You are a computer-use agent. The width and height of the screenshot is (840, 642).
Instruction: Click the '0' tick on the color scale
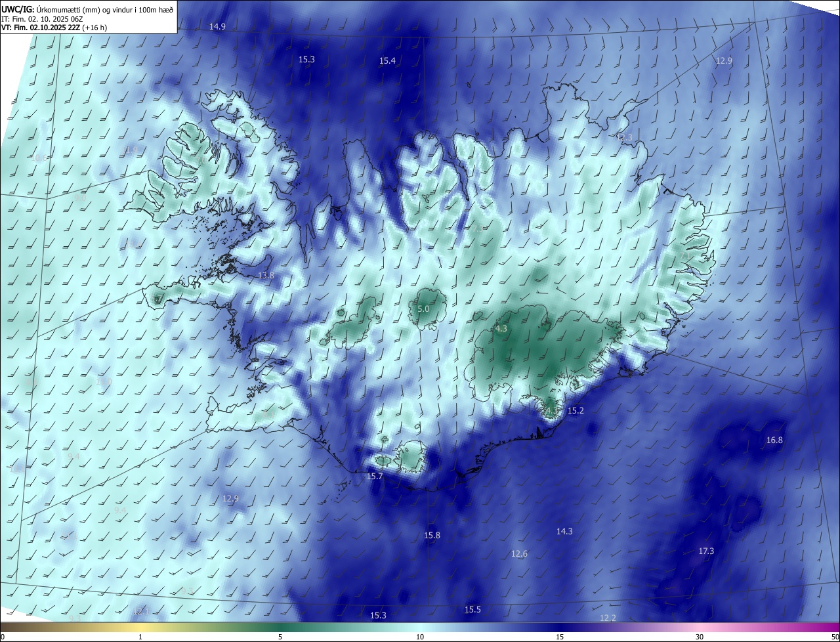(2, 637)
